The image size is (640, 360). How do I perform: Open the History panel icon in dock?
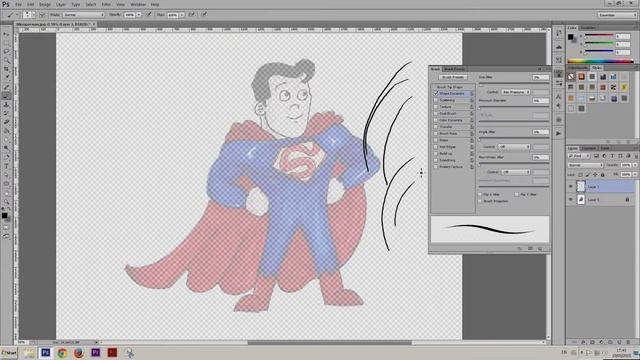pos(558,33)
